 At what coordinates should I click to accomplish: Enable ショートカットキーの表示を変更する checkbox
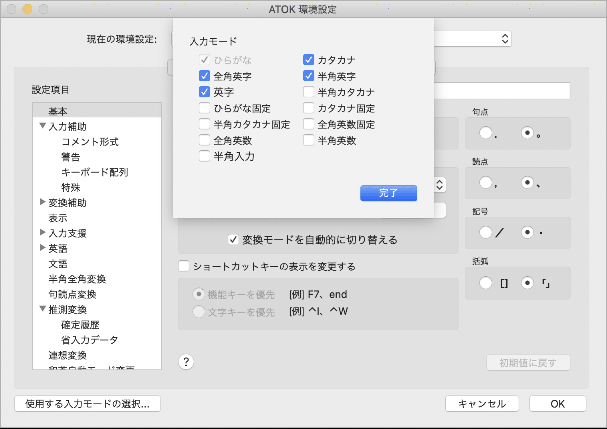pos(184,267)
